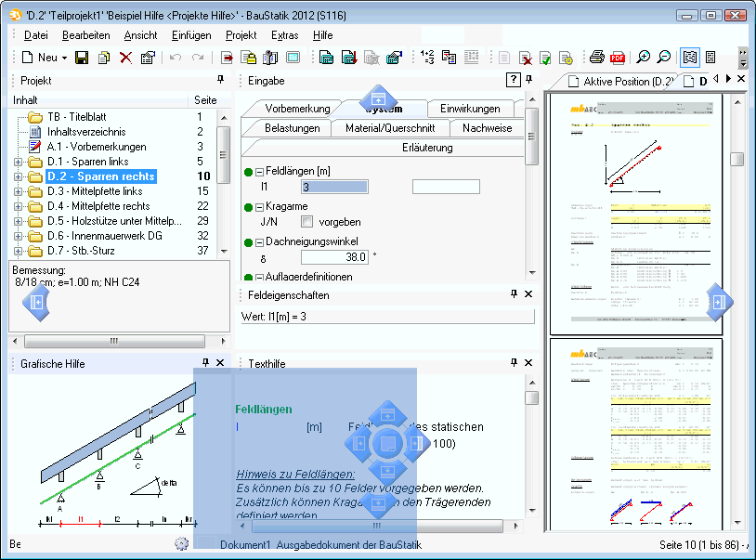
Task: Click the zoom in magnifier
Action: tap(643, 58)
